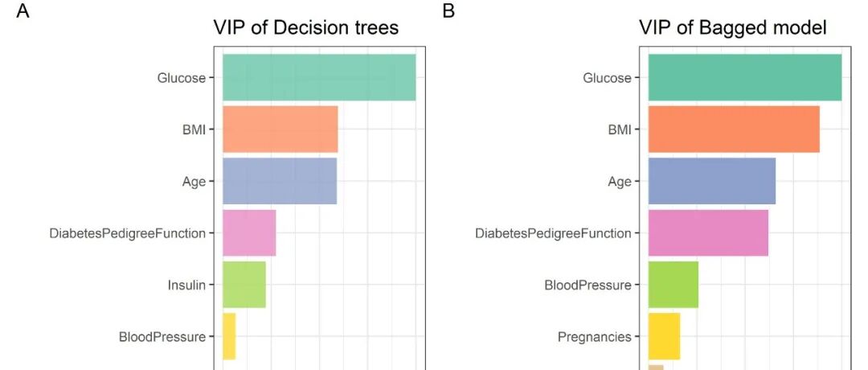
Task: Click the Glucose bar in Bagged model chart
Action: (x=744, y=78)
